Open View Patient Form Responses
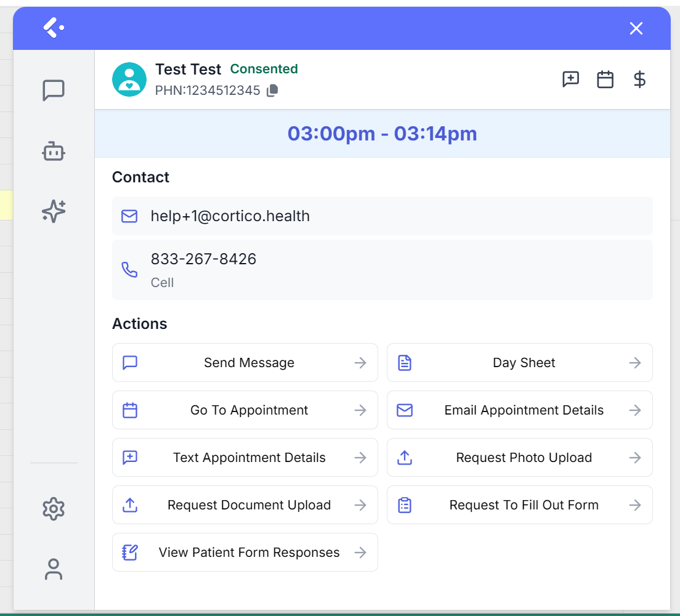The image size is (680, 616). click(x=245, y=552)
